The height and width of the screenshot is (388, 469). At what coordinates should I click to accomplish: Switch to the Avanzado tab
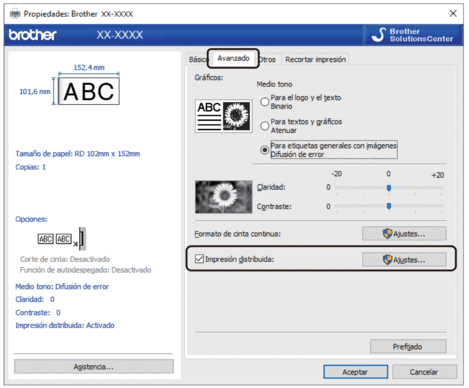click(x=233, y=58)
